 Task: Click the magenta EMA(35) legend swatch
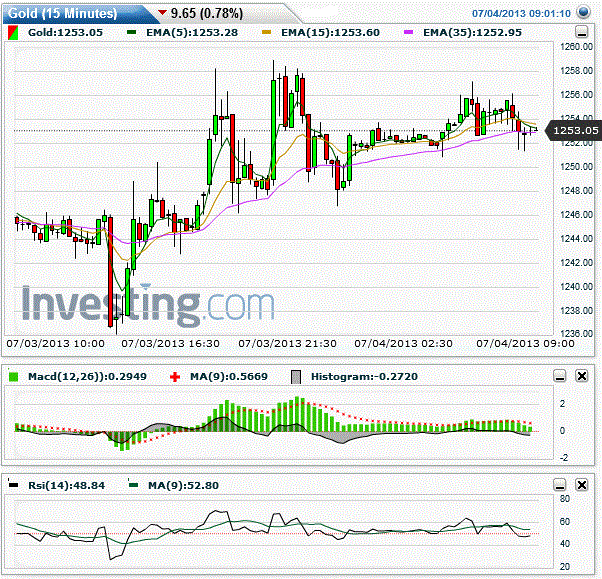tap(408, 33)
